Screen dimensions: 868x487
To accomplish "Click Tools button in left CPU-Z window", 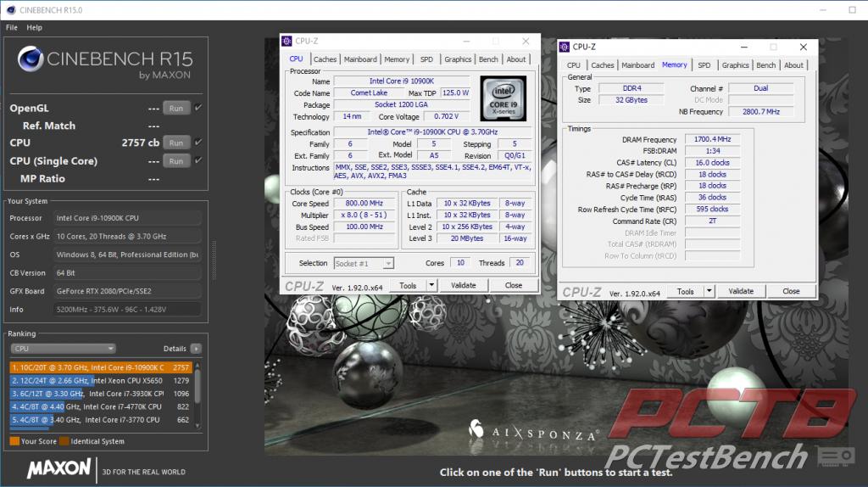I will (x=408, y=285).
